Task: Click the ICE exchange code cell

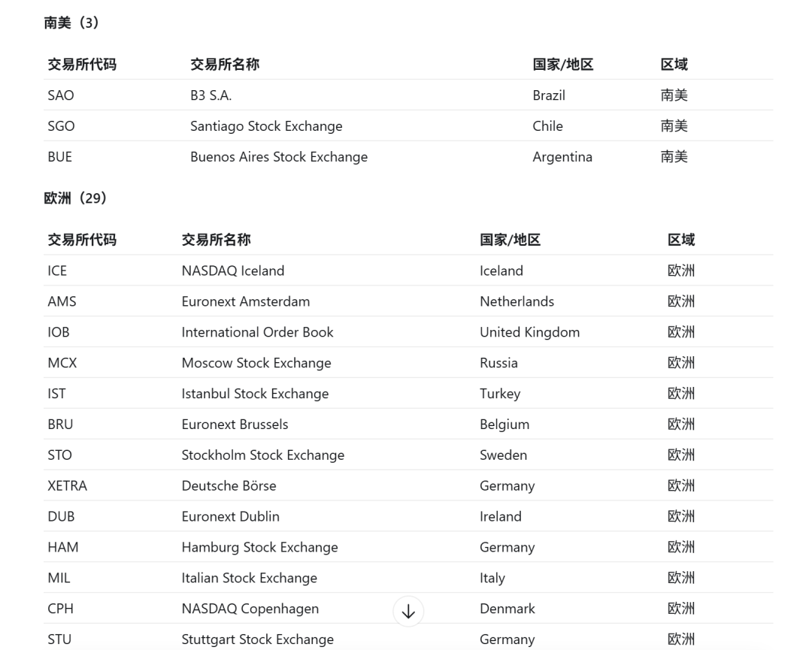Action: click(57, 271)
